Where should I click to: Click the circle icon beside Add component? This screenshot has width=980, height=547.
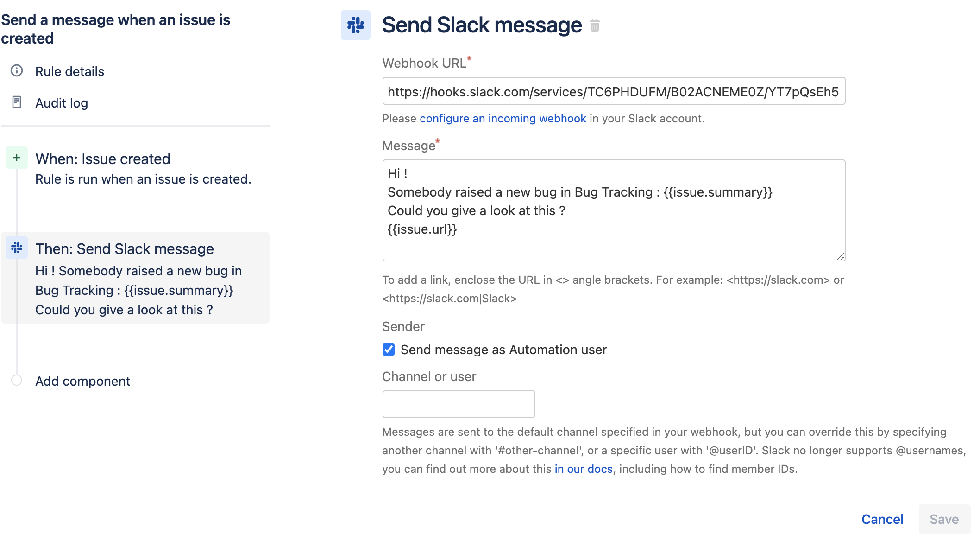pos(17,380)
